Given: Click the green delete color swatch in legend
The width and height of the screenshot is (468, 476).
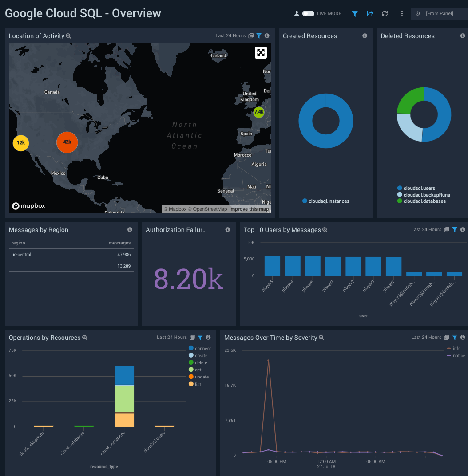Looking at the screenshot, I should click(190, 362).
